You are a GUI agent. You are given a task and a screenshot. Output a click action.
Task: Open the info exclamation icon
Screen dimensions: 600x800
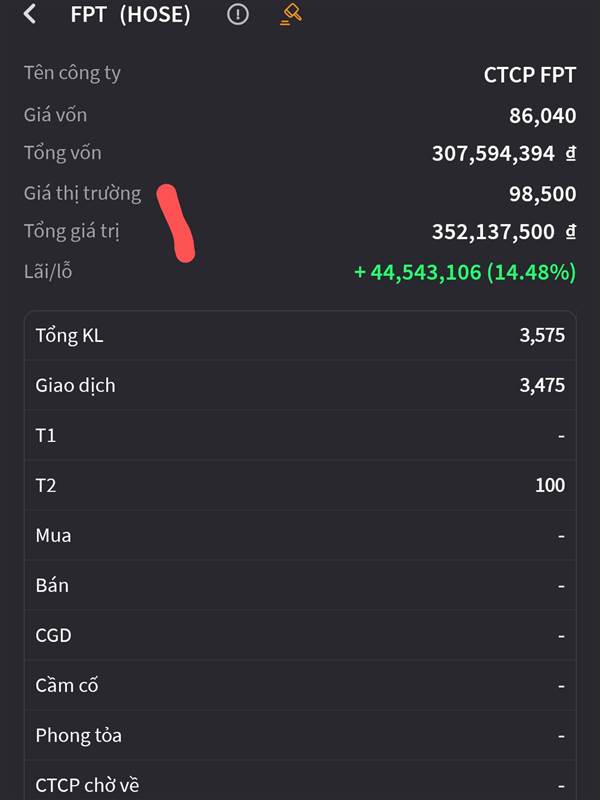[237, 14]
